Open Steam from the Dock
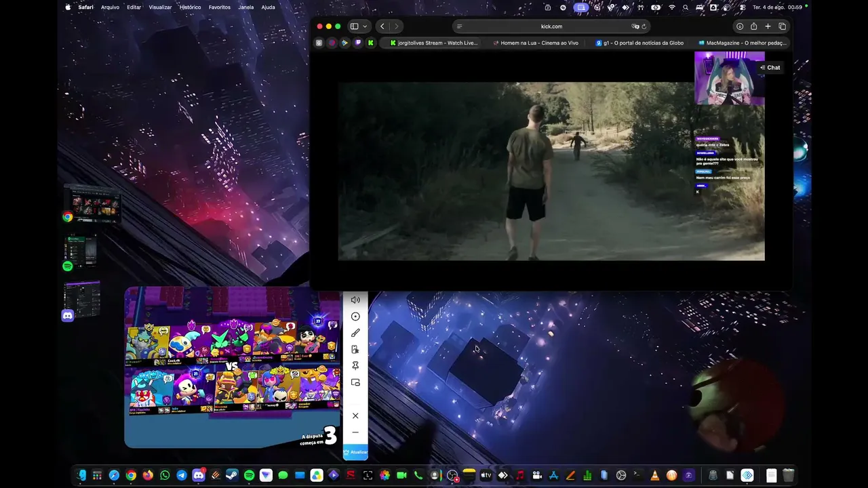Viewport: 868px width, 488px height. tap(232, 475)
